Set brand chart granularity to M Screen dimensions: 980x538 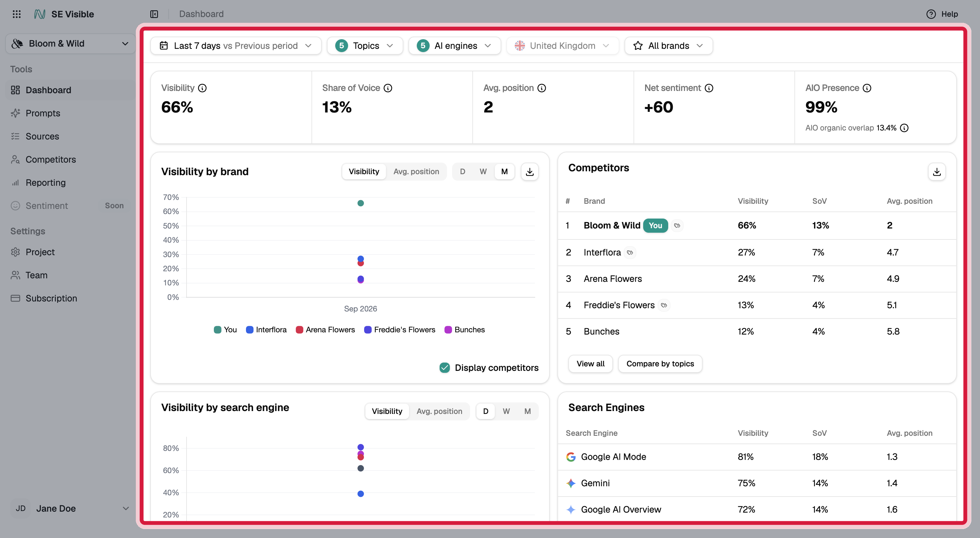504,172
